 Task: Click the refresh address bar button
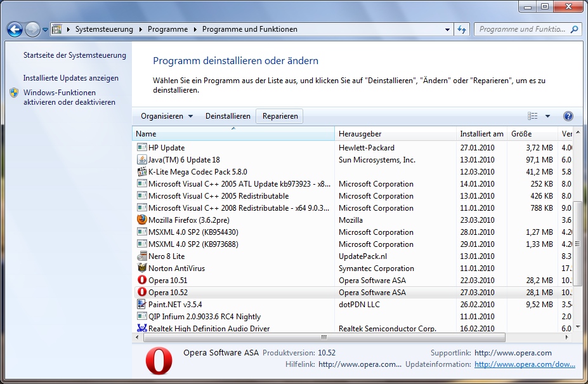tap(462, 29)
